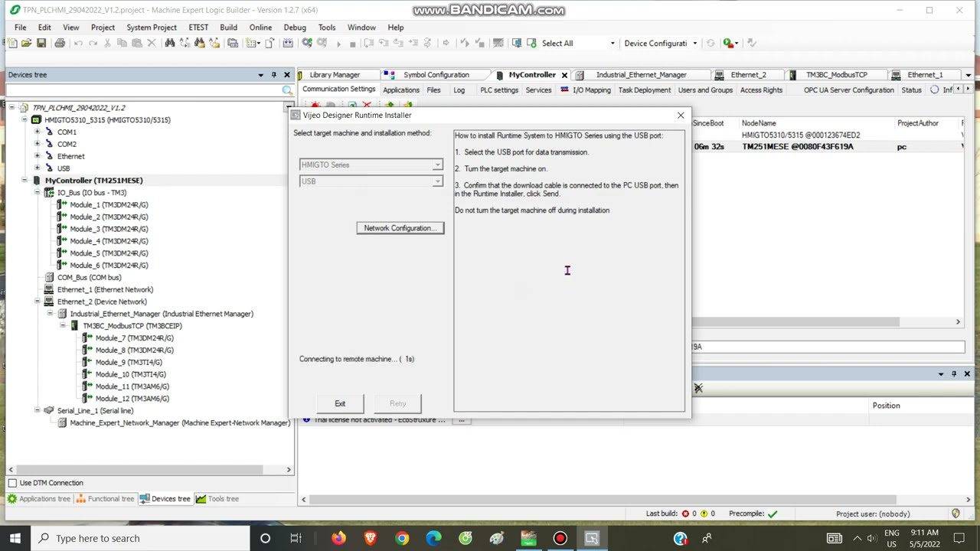Click the search magnifier in Devices tree
Image resolution: width=980 pixels, height=551 pixels.
286,90
